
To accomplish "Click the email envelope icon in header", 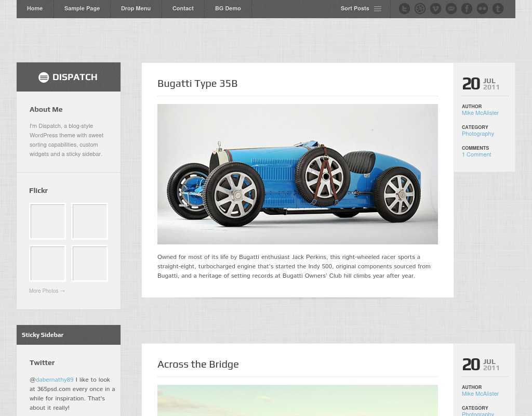I will point(451,9).
